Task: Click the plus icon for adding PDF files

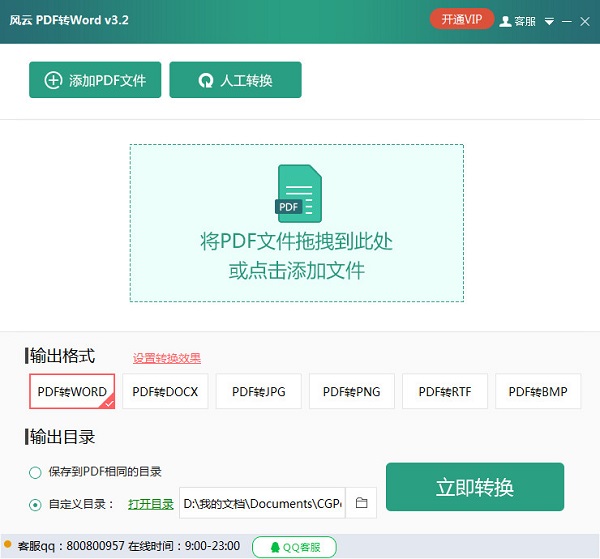Action: point(53,80)
